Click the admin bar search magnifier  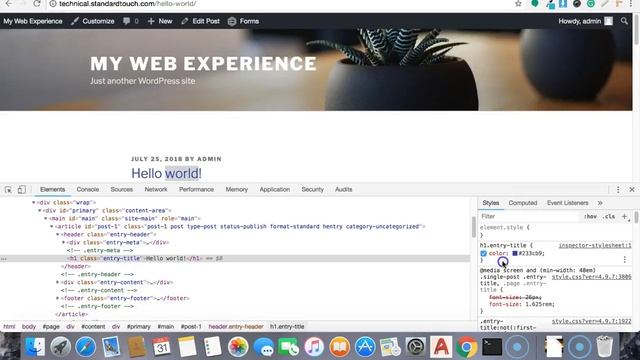coord(624,21)
